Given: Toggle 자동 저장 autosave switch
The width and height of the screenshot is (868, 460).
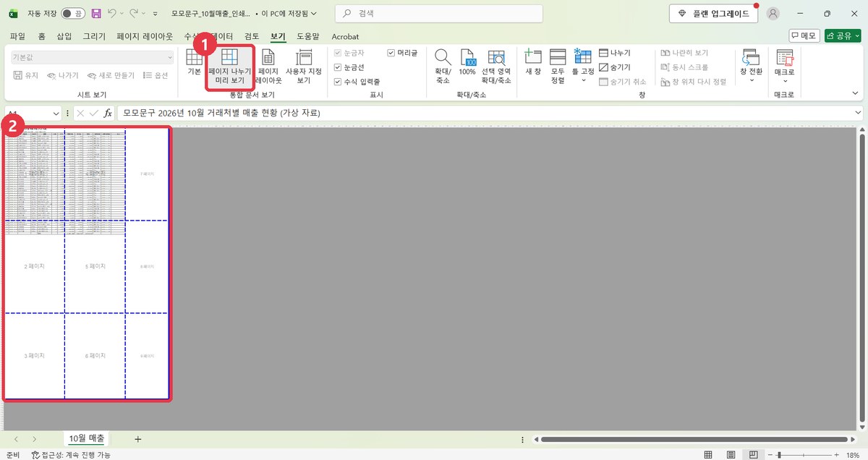Looking at the screenshot, I should click(72, 13).
